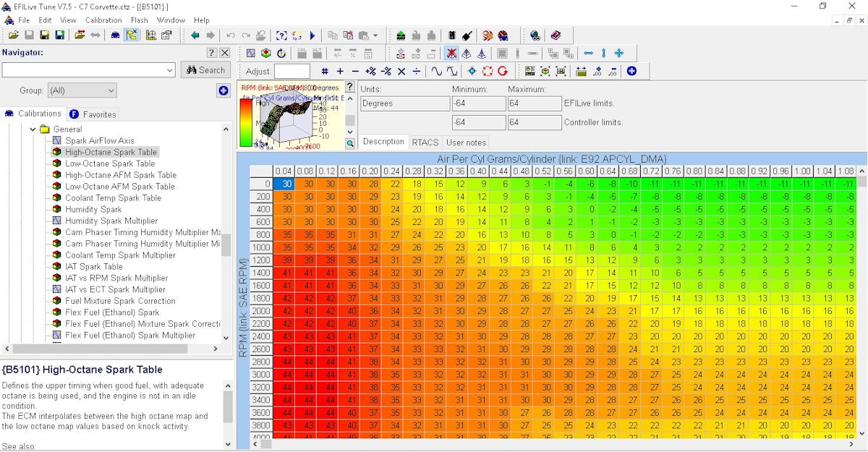Image resolution: width=868 pixels, height=452 pixels.
Task: Click the purple help book icon
Action: click(556, 35)
